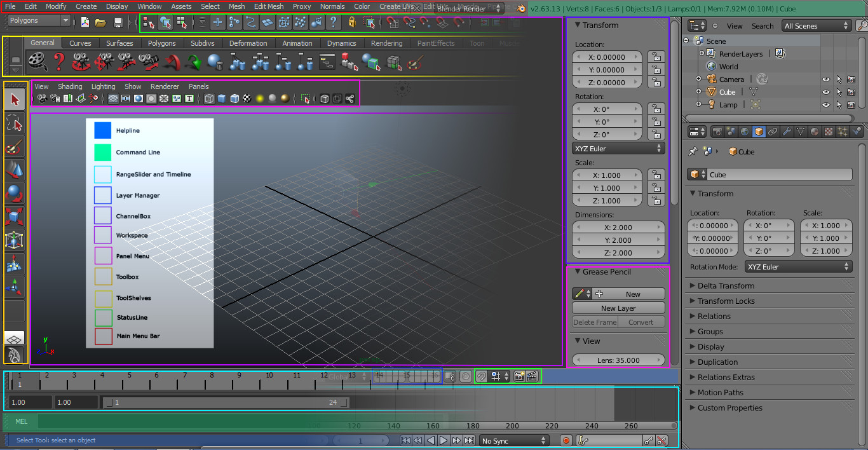Open the XYZ Euler dropdown under Rotation
Viewport: 868px width, 450px height.
point(618,149)
